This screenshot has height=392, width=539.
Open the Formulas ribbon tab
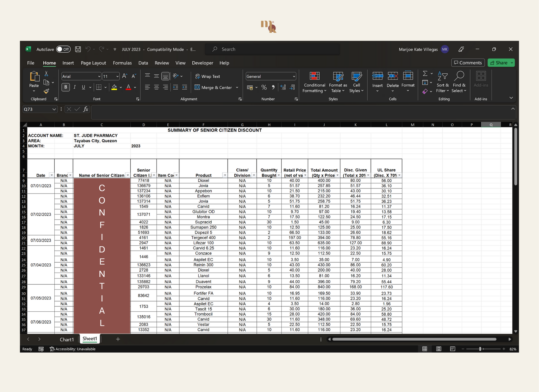[x=122, y=63]
